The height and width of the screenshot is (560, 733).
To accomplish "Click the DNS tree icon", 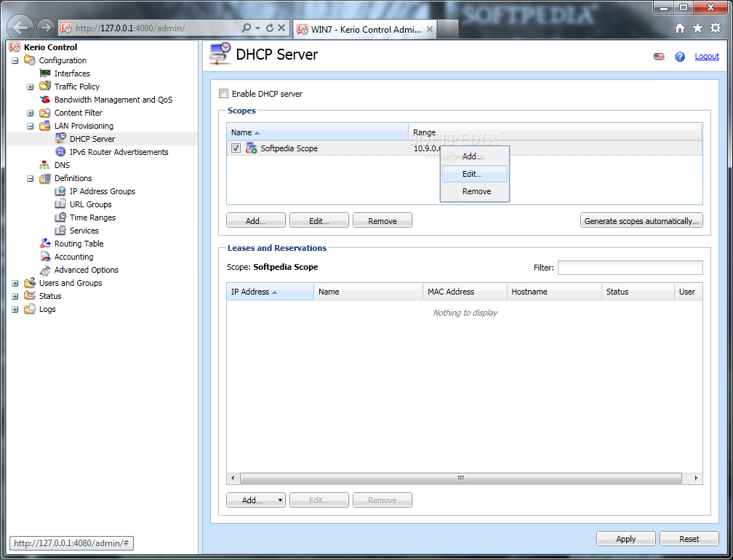I will 45,165.
